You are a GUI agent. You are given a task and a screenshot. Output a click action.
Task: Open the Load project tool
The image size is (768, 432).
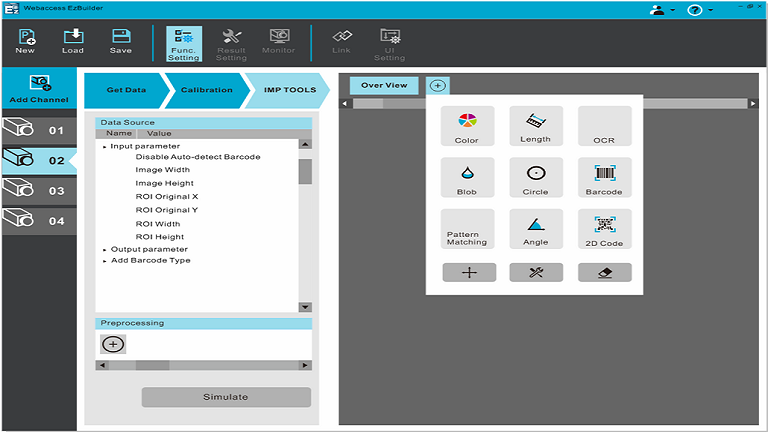73,42
